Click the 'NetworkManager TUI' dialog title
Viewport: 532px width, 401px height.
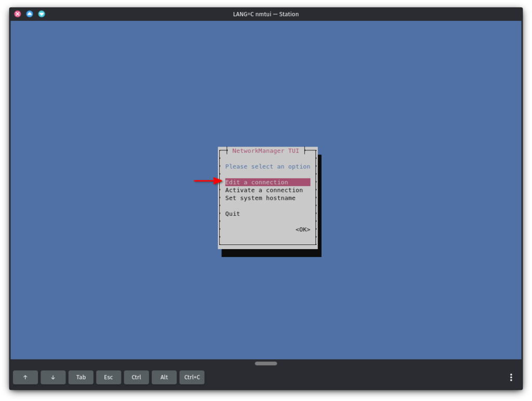[265, 151]
